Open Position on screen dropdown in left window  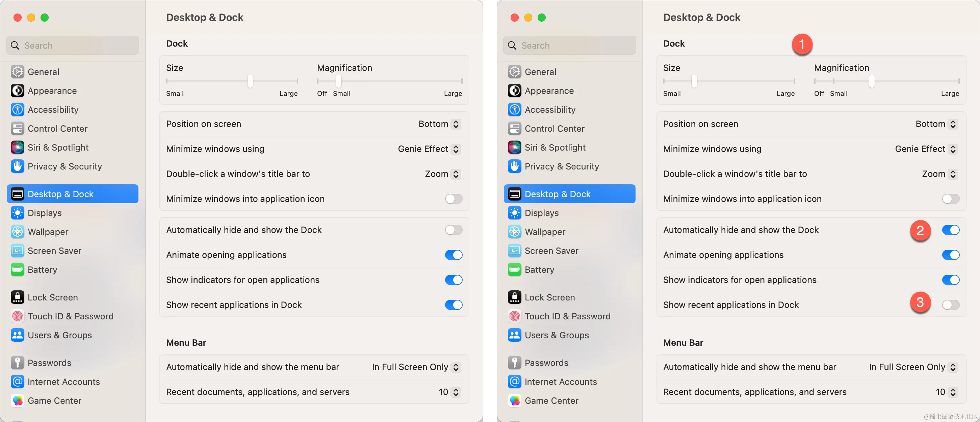439,124
